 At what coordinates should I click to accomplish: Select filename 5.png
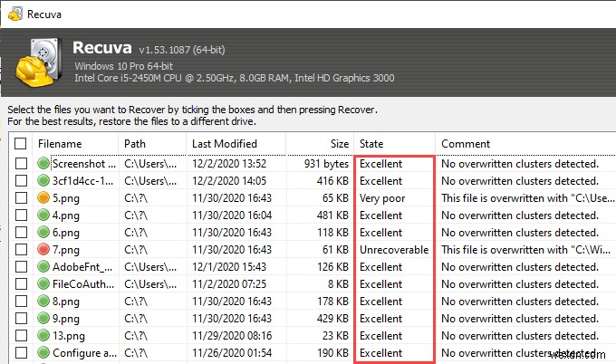[x=66, y=198]
